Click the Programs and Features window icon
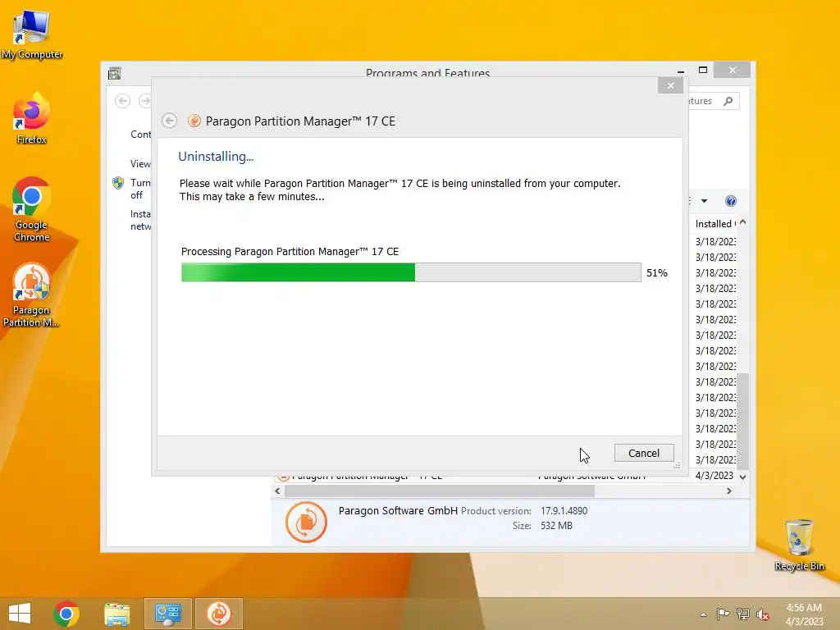The height and width of the screenshot is (630, 840). [x=114, y=73]
